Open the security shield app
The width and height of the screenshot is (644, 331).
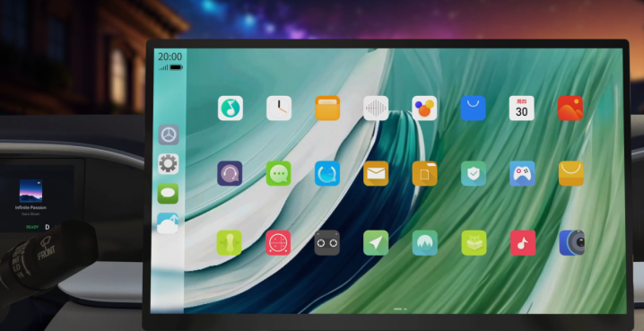point(474,173)
